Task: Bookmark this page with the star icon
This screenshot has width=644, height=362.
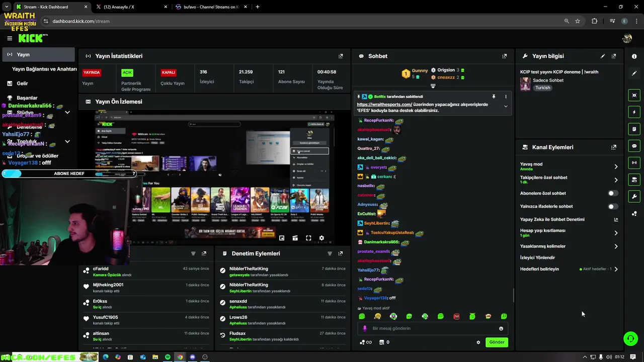Action: pyautogui.click(x=578, y=21)
